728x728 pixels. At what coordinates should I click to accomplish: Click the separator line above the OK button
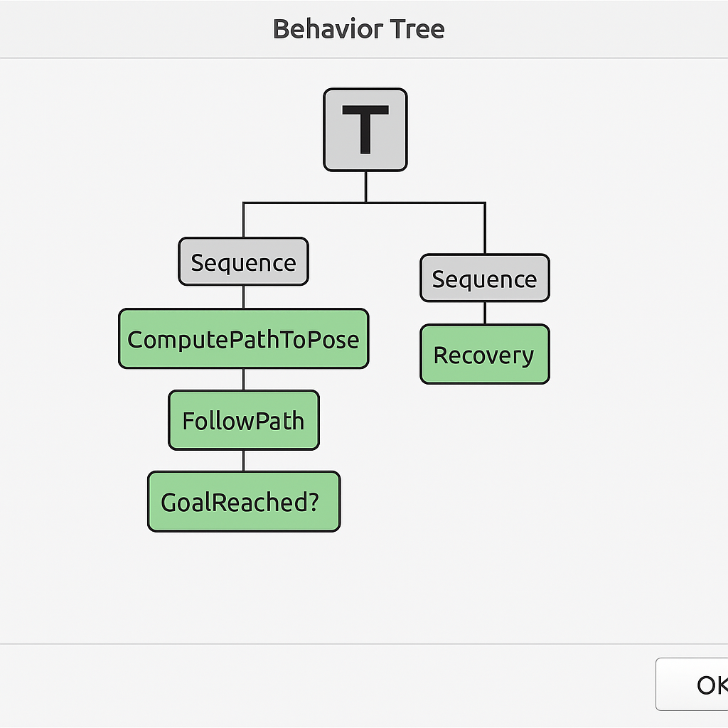coord(364,643)
